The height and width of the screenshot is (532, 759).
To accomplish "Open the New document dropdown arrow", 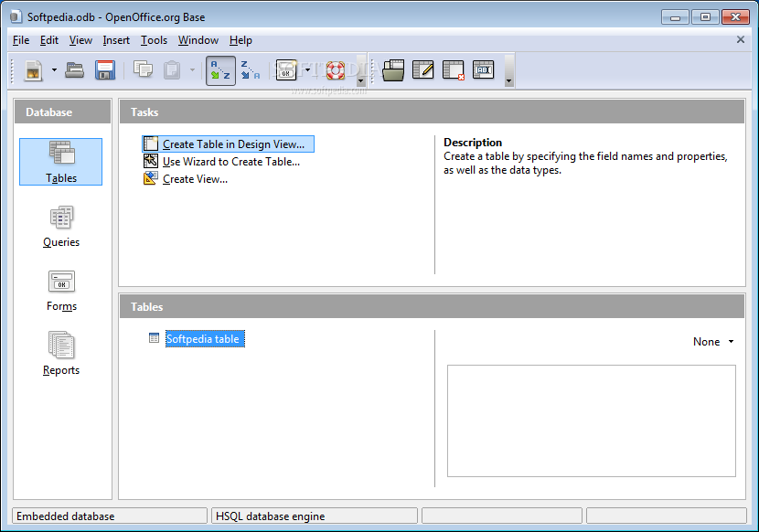I will pyautogui.click(x=54, y=70).
